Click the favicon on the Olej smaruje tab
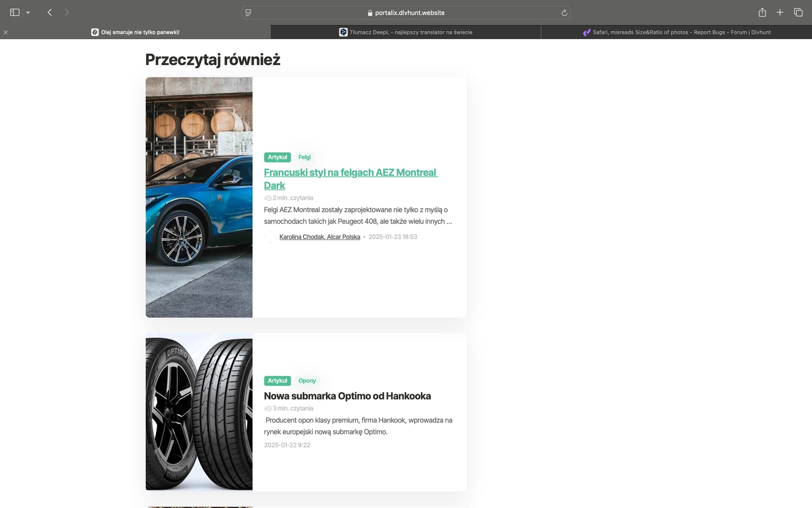Viewport: 812px width, 508px height. click(95, 32)
